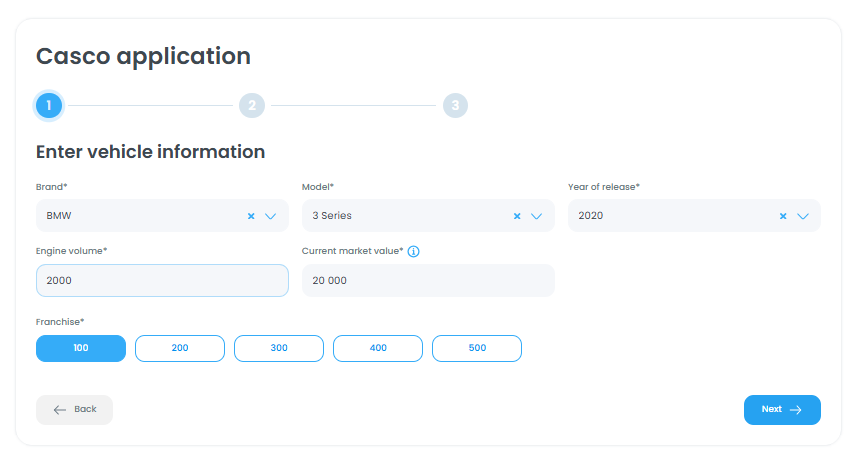Click the Next button
This screenshot has height=460, width=857.
click(x=782, y=409)
